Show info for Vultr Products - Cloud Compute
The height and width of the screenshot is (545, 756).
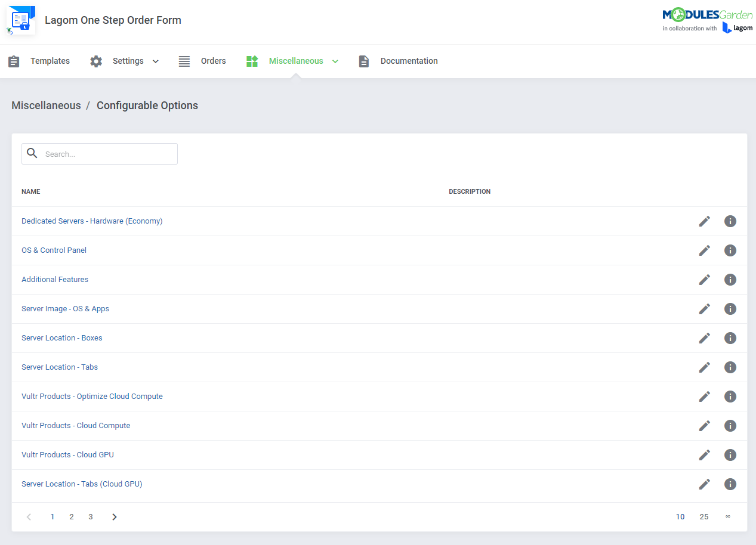[x=730, y=426]
